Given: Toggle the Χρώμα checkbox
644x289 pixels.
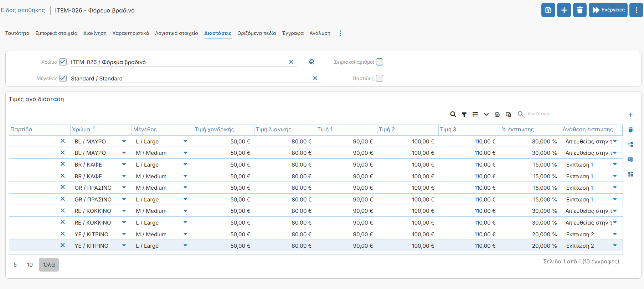Looking at the screenshot, I should click(63, 62).
